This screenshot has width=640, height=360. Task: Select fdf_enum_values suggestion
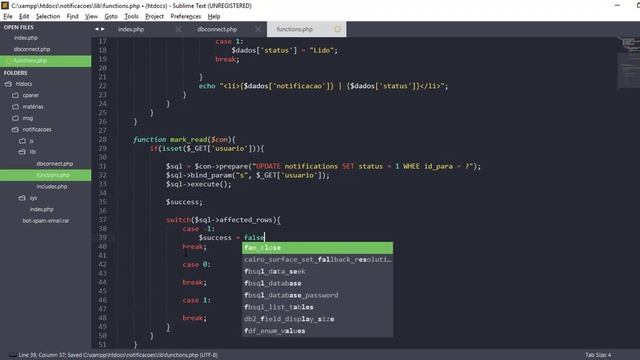(x=318, y=331)
